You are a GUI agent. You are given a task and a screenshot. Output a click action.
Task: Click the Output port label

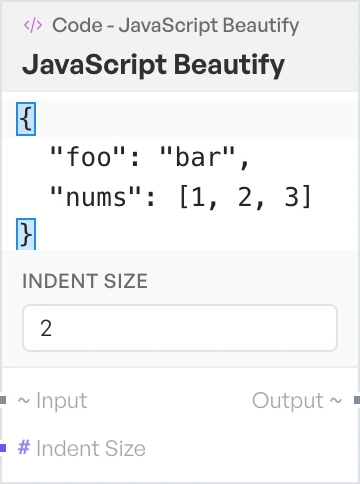pos(288,400)
